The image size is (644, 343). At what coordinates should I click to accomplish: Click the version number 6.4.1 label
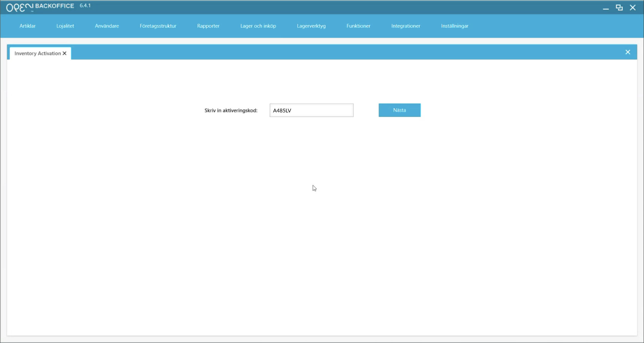pos(85,6)
